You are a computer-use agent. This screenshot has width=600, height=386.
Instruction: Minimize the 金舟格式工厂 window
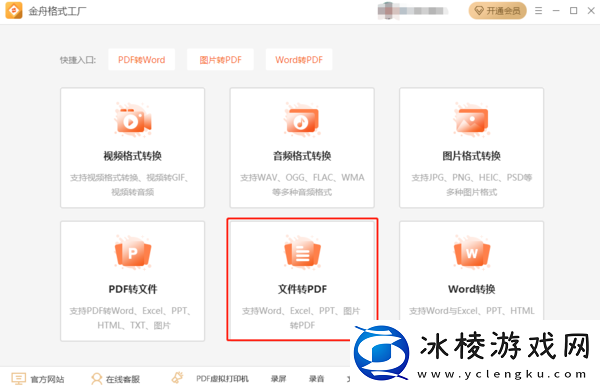pos(556,11)
